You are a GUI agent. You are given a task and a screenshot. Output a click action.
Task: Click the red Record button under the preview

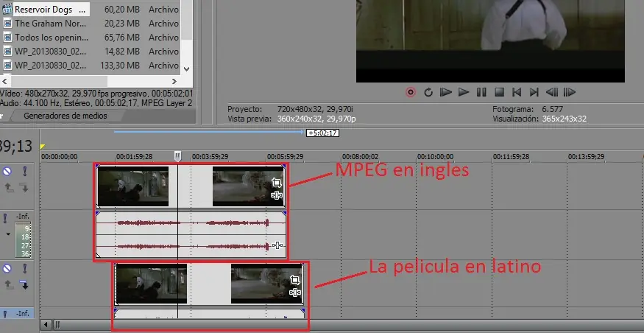[x=410, y=92]
